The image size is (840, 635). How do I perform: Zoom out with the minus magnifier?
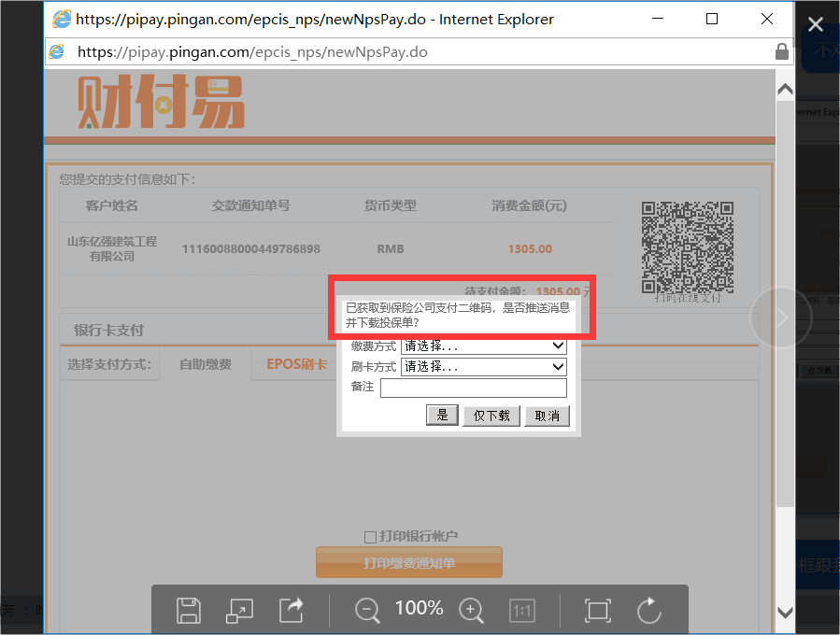[367, 611]
